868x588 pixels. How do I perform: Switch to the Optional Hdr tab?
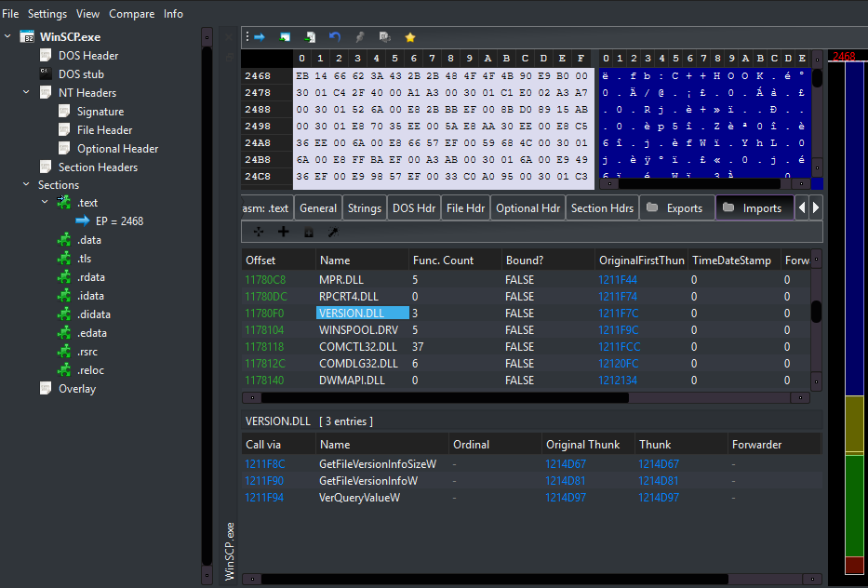click(528, 208)
